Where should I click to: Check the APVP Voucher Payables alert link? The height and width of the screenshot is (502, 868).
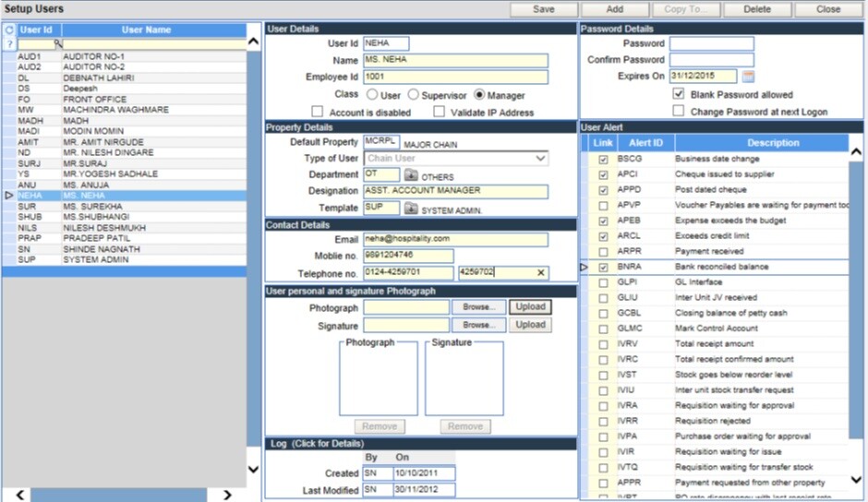click(x=603, y=206)
